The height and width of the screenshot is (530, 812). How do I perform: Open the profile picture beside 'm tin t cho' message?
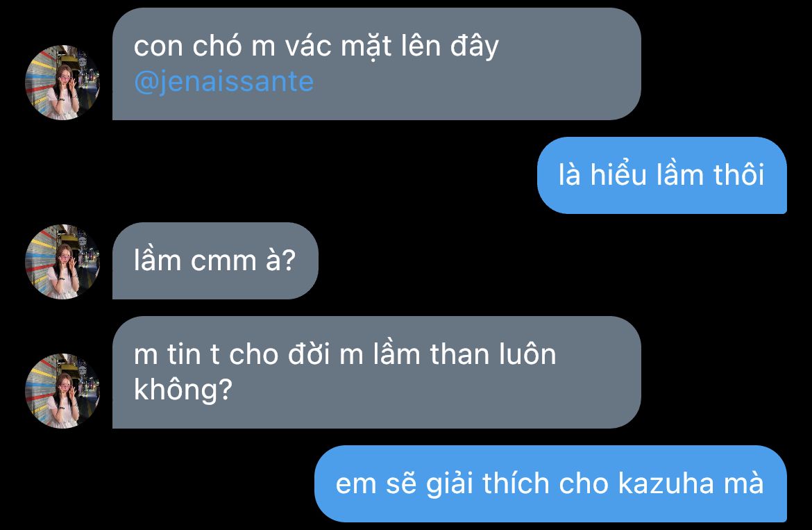click(x=62, y=391)
